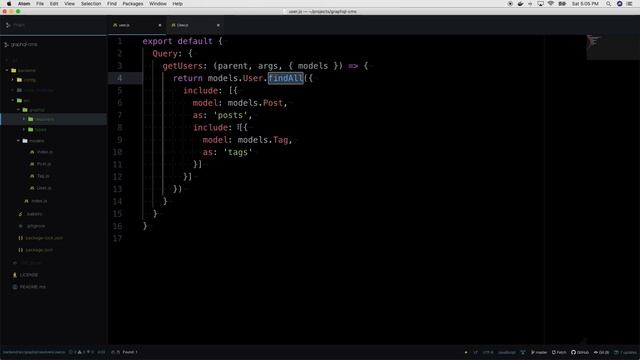Open the macOS Notification Center icon
The height and width of the screenshot is (360, 640).
point(629,4)
